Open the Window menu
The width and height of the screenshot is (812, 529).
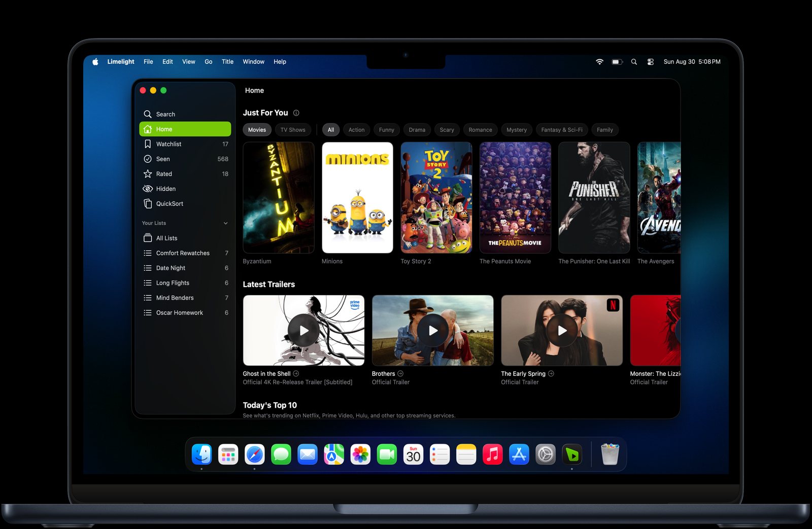pos(253,61)
